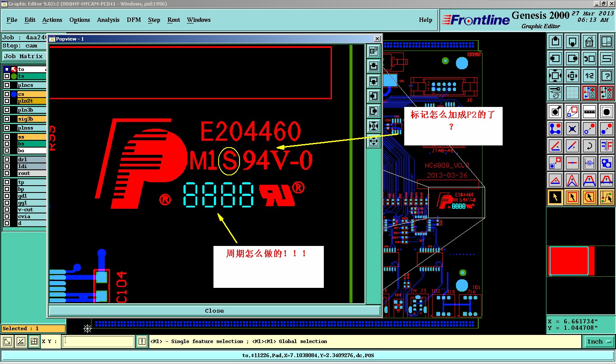Click the top icon in Popview side toolbar
This screenshot has width=616, height=364.
[x=373, y=51]
